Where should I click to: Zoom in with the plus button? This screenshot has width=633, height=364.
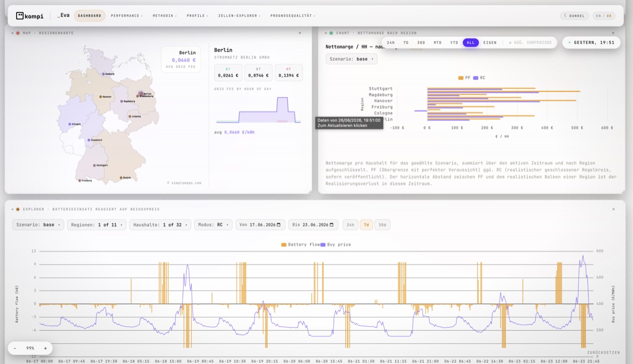tap(45, 348)
